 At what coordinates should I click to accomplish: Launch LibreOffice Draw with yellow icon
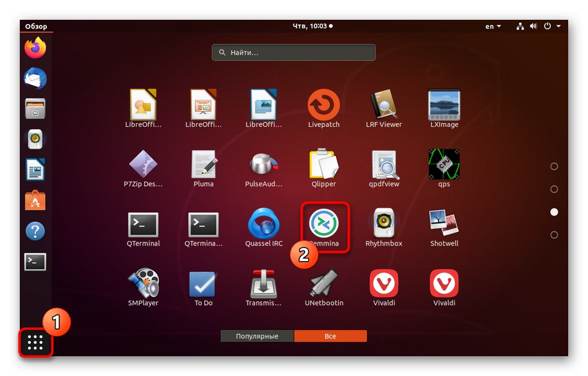[143, 108]
